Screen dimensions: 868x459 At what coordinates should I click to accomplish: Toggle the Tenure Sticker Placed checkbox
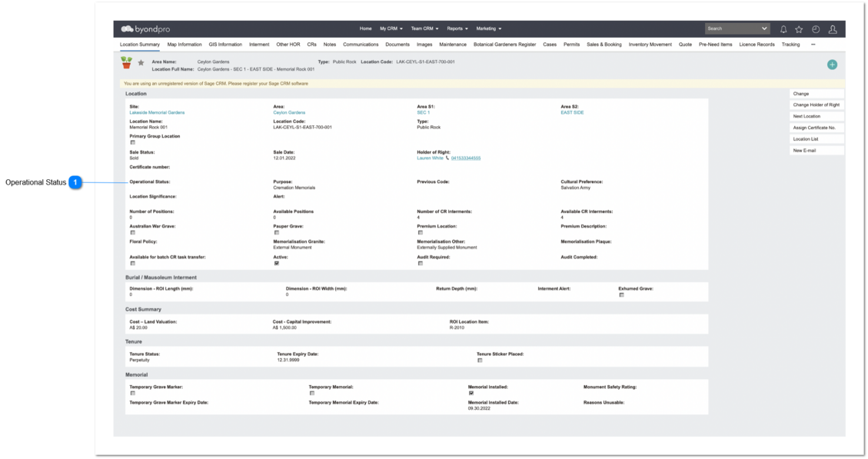tap(480, 361)
